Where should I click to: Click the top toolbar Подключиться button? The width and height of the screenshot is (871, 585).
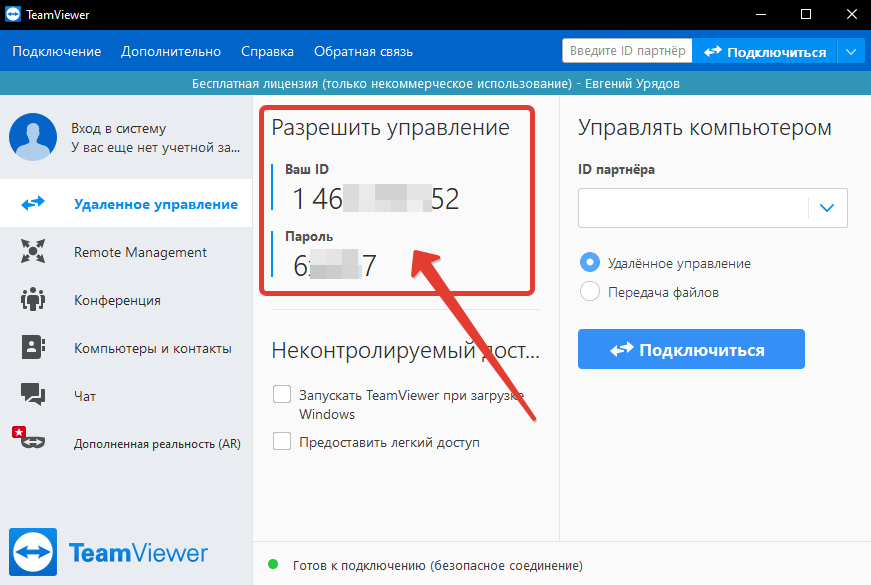[x=765, y=52]
